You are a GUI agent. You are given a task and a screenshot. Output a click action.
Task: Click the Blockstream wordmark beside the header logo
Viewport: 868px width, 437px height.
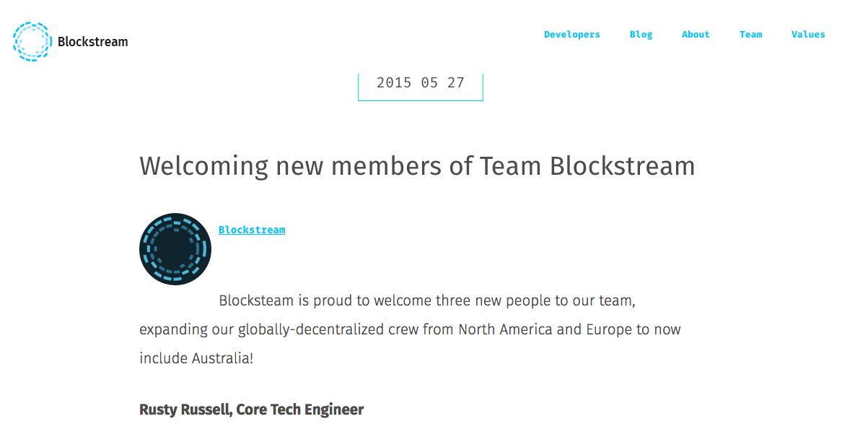click(x=92, y=42)
